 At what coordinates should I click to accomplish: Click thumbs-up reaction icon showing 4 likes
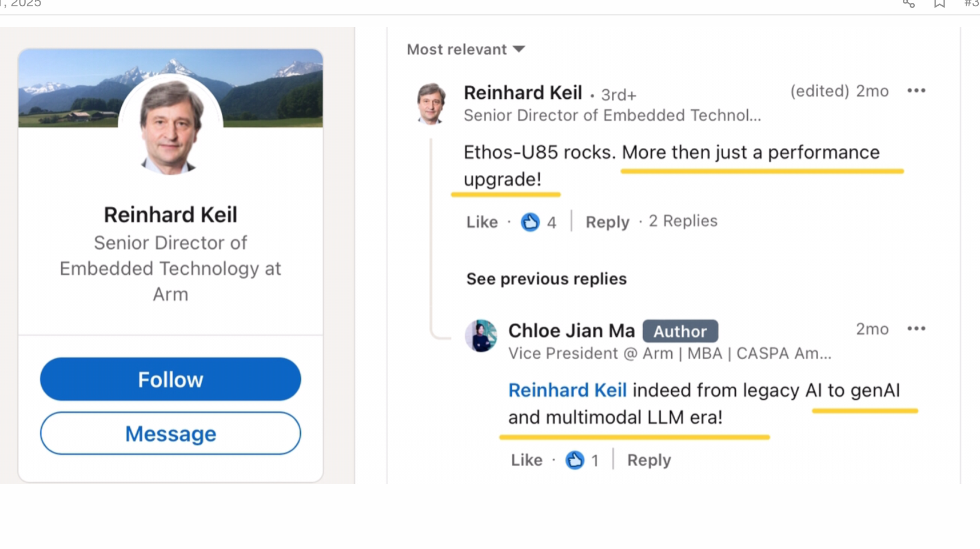(530, 222)
